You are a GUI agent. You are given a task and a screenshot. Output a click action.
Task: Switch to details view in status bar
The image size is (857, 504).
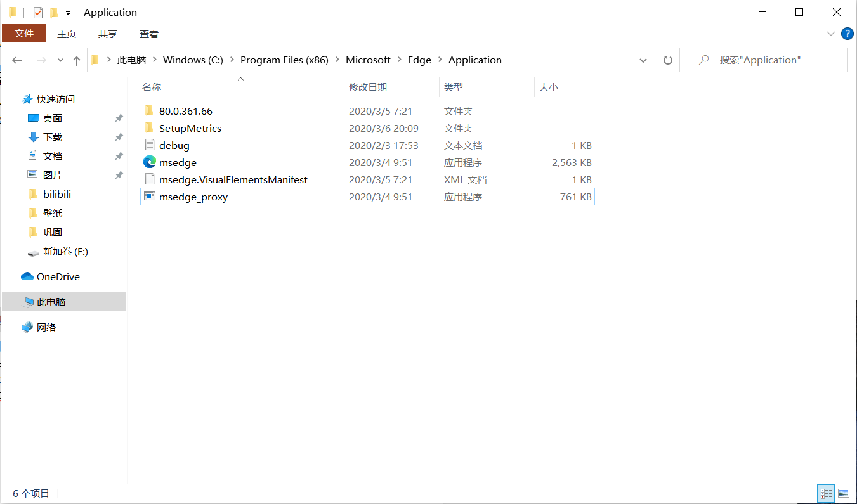(827, 493)
